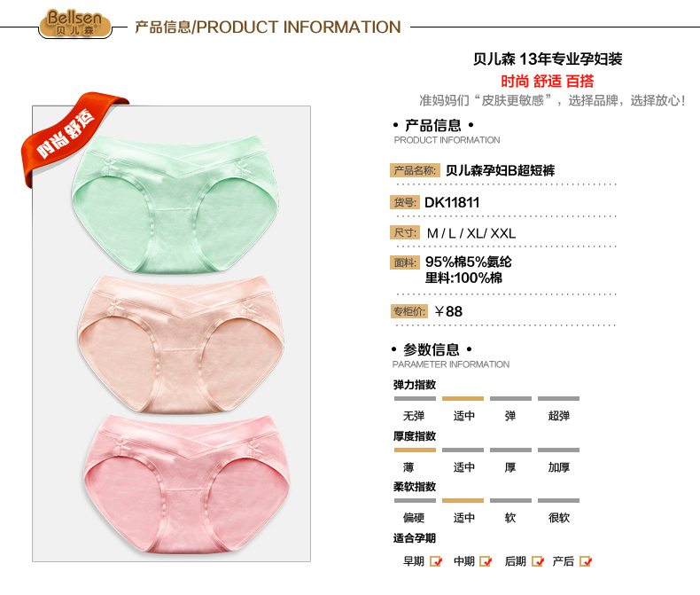Image resolution: width=700 pixels, height=595 pixels.
Task: Click the 产品信息/PRODUCT INFORMATION header title
Action: point(268,27)
